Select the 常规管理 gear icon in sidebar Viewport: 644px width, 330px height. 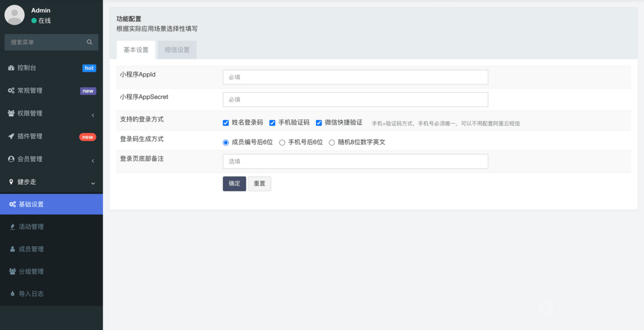(12, 90)
